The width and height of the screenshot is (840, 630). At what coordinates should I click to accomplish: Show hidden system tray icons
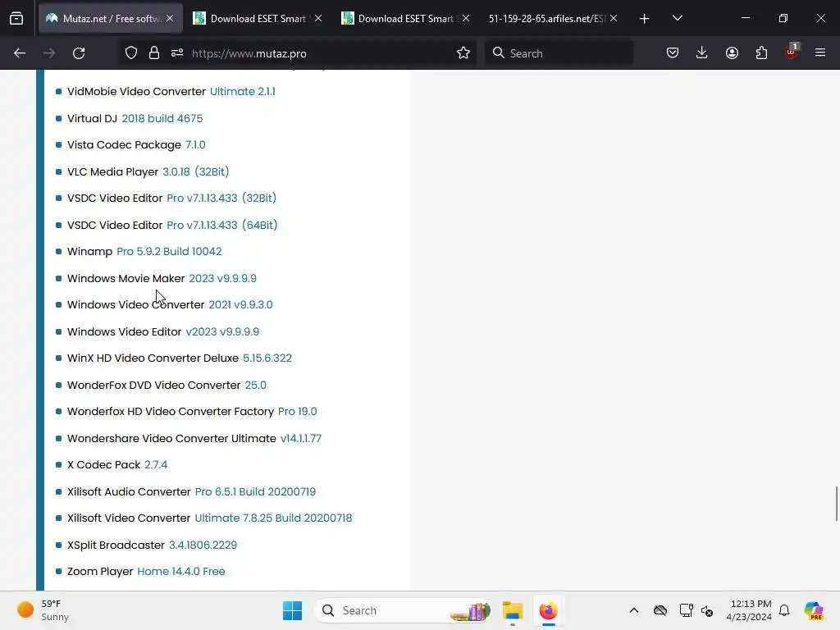[x=634, y=610]
